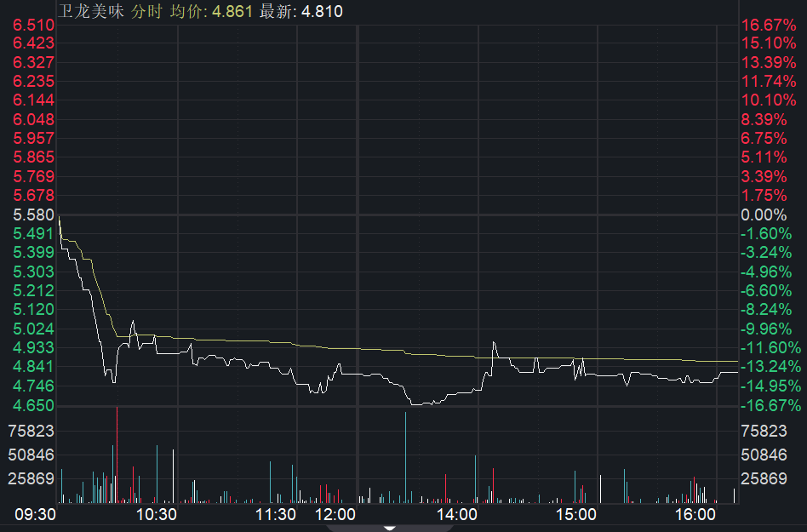
Task: Click the 16.67% top percentage label
Action: 769,25
